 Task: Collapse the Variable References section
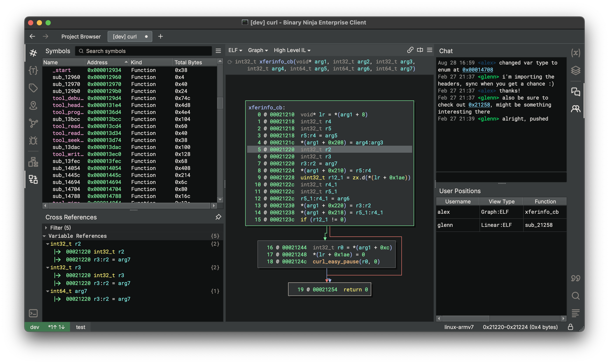tap(44, 236)
